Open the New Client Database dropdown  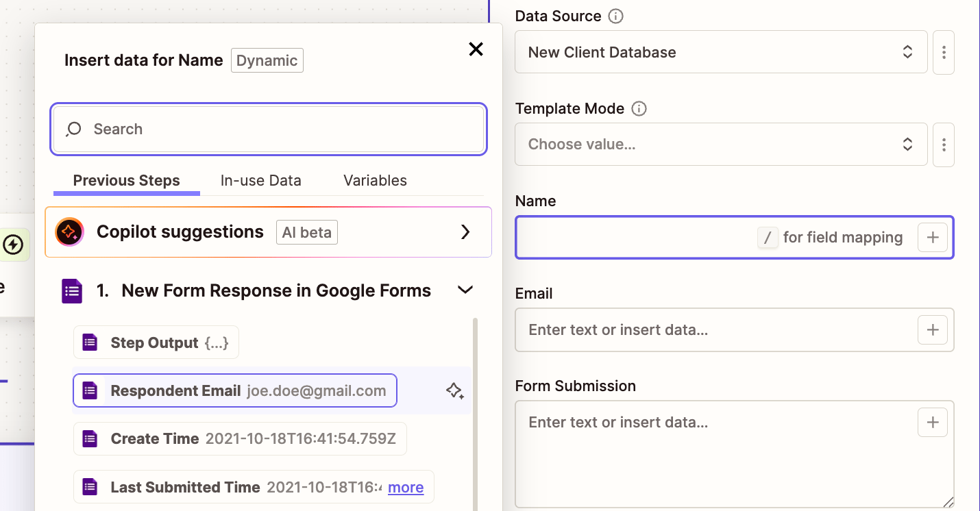[x=720, y=52]
